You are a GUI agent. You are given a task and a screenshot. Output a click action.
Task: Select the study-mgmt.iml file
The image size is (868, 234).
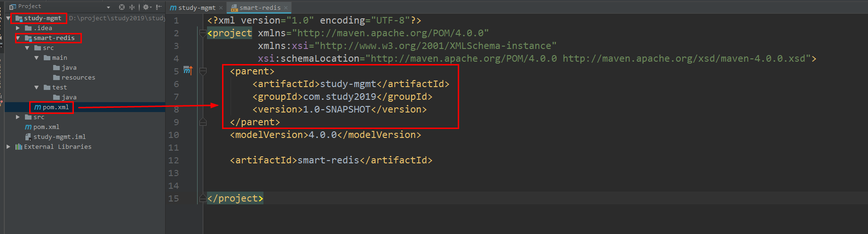[59, 137]
